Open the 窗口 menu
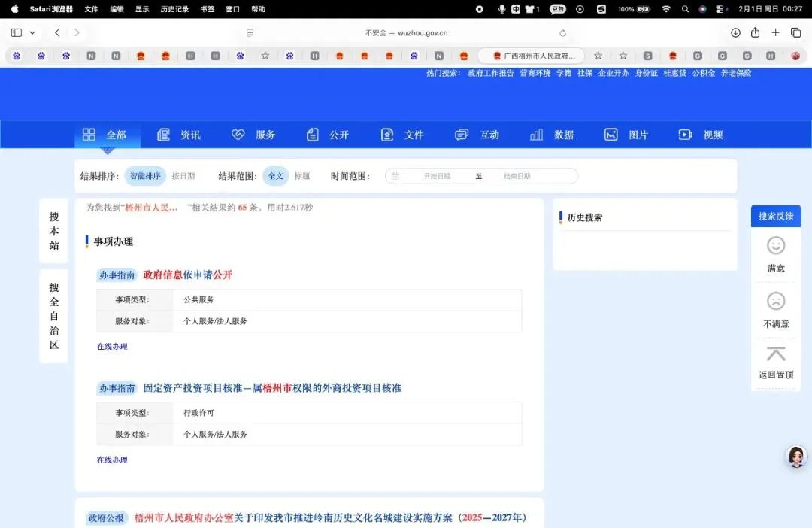The image size is (812, 528). [233, 9]
